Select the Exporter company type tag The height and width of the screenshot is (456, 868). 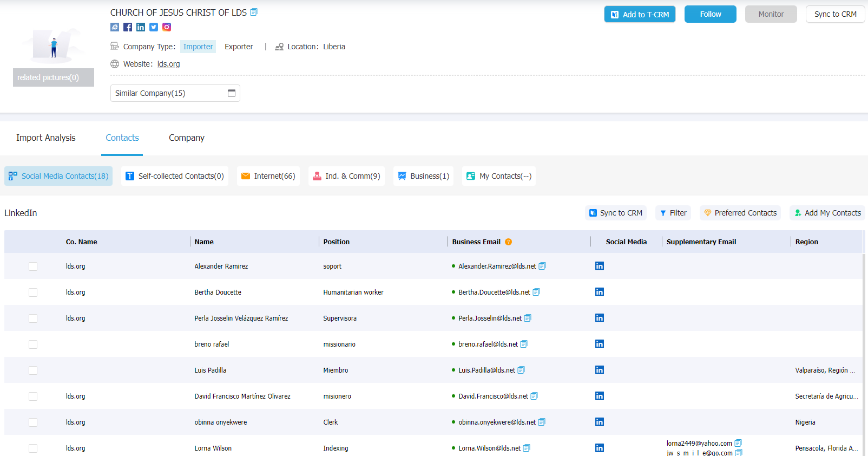tap(239, 47)
